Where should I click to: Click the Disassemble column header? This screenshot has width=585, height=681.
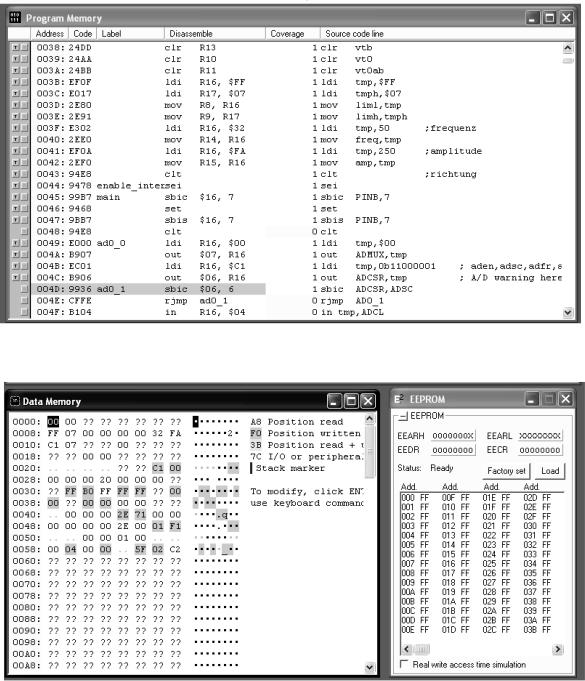point(215,33)
